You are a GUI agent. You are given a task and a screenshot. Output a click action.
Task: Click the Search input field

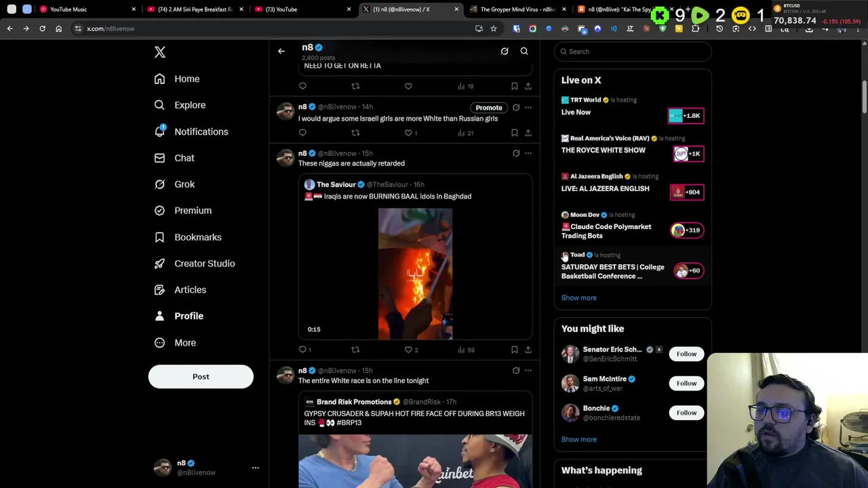[x=633, y=52]
